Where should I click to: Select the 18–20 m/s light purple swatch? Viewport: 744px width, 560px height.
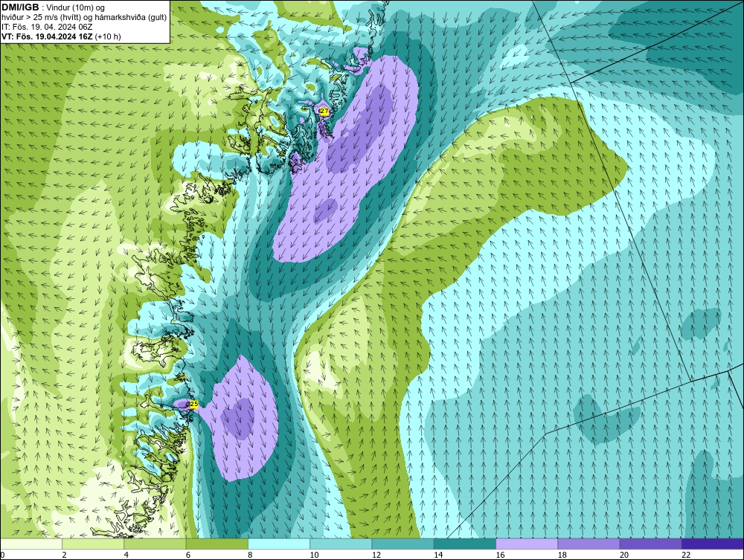pos(589,544)
